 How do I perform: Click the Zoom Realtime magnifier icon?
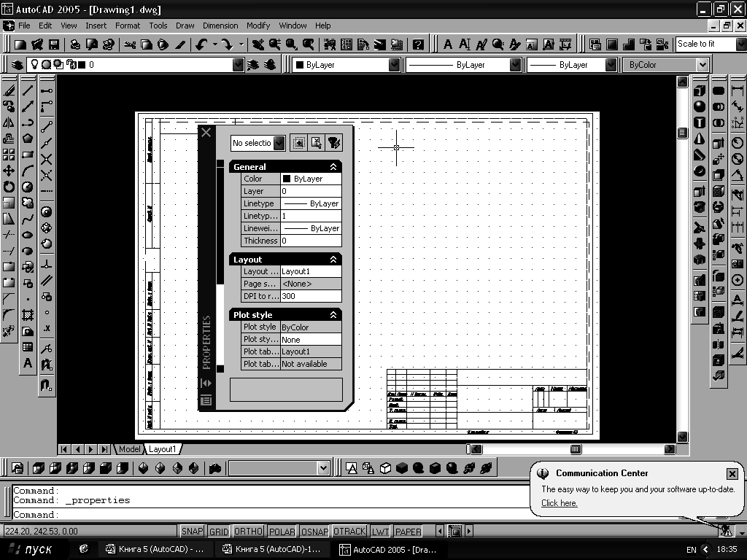tap(275, 44)
